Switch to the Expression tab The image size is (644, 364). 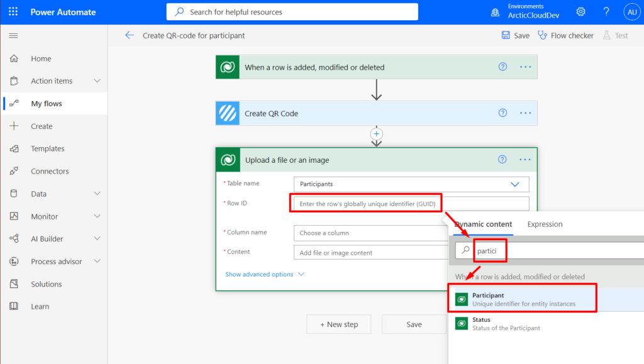click(545, 224)
